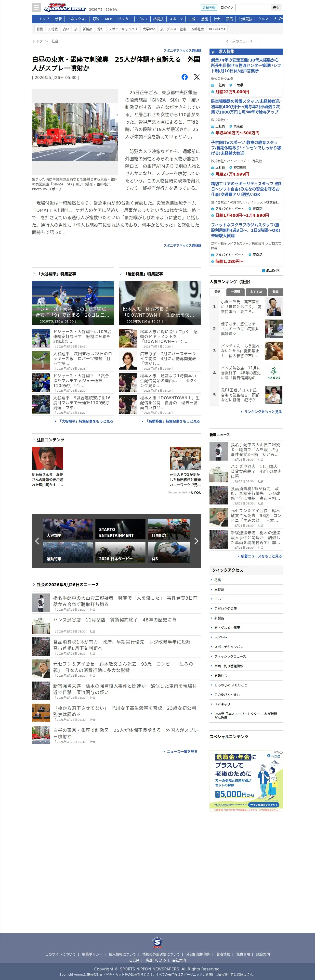Viewport: 315px width, 980px height.
Task: Open 関西 釣り番組情報 in quick access
Action: pos(229,666)
